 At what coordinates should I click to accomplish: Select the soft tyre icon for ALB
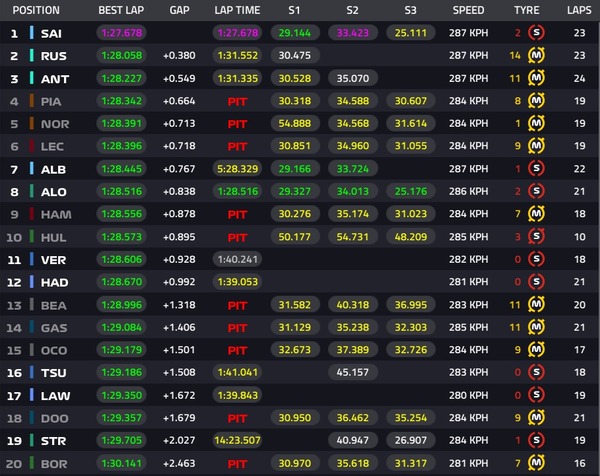(x=536, y=168)
